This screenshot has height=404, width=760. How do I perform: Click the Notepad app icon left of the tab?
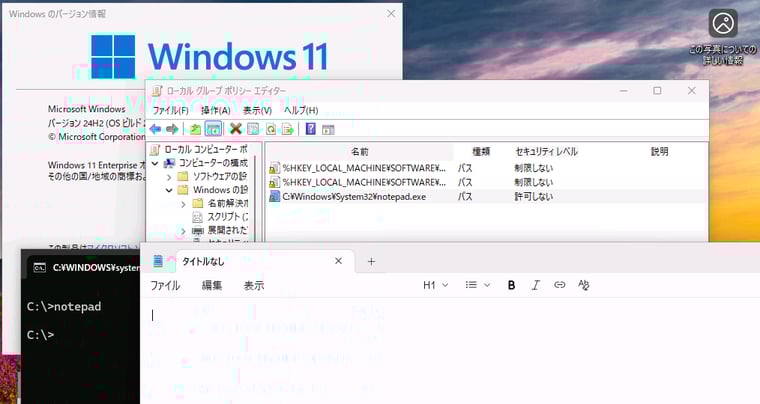coord(158,261)
